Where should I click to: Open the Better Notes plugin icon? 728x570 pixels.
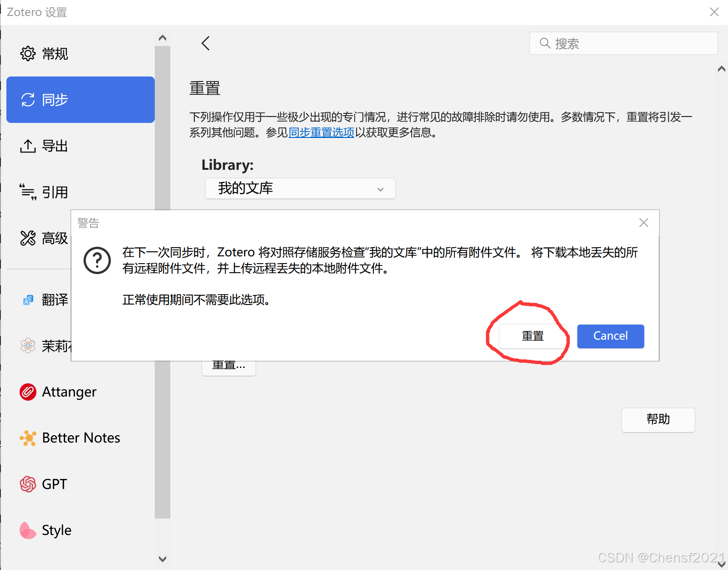point(28,438)
